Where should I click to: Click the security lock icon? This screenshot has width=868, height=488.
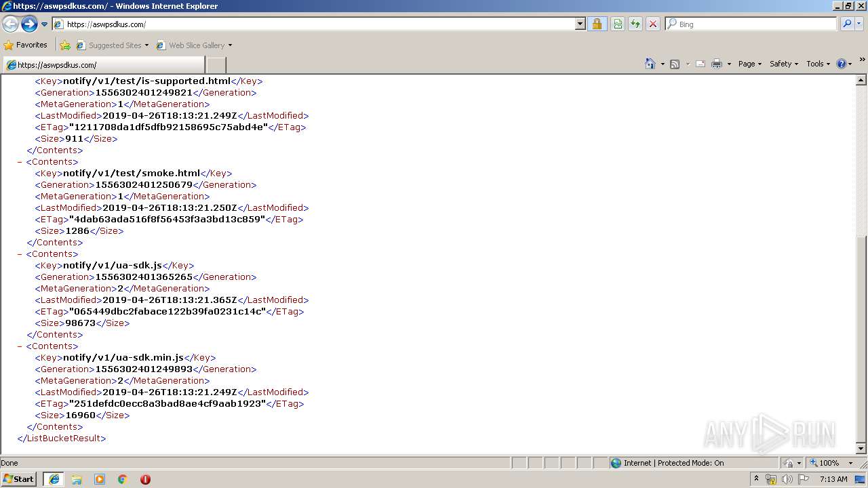tap(597, 24)
